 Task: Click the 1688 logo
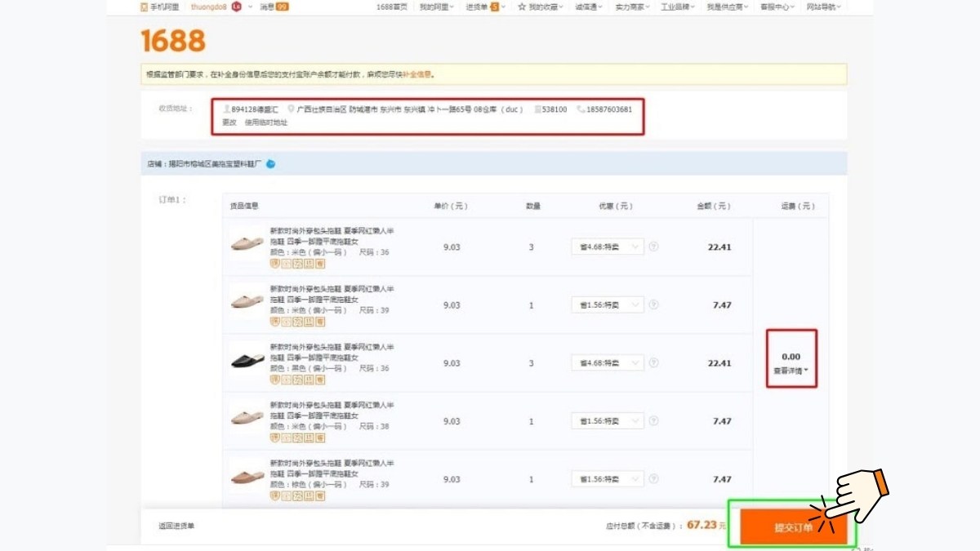[x=171, y=41]
